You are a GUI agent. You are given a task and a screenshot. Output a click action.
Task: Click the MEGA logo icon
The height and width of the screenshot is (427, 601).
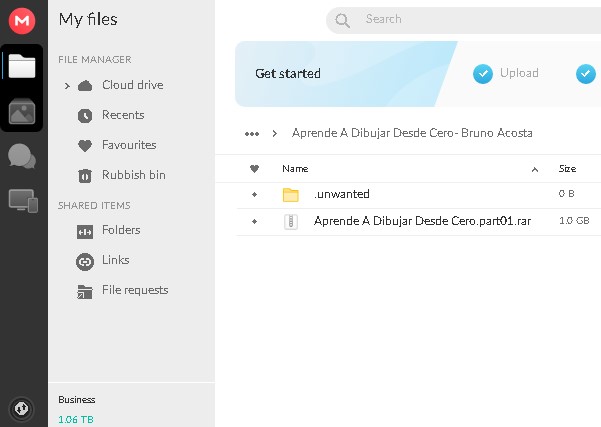point(22,20)
